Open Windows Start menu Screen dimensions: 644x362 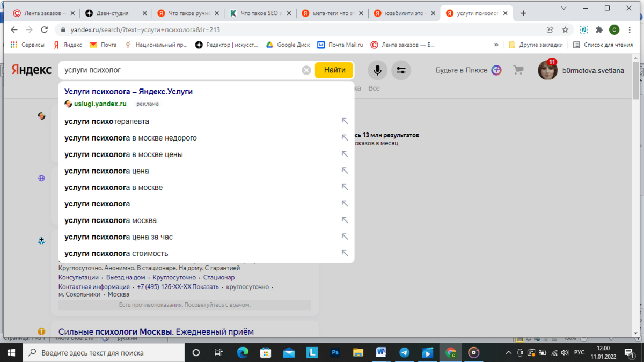click(11, 352)
